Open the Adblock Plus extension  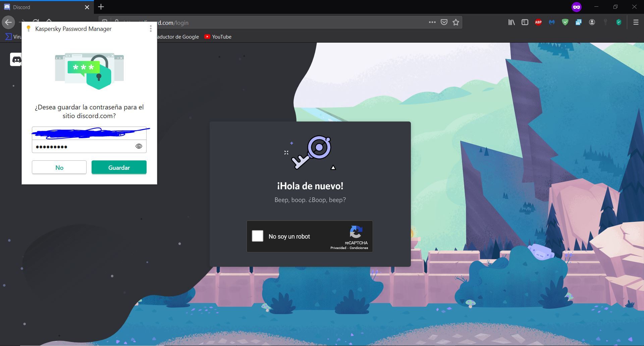click(538, 22)
